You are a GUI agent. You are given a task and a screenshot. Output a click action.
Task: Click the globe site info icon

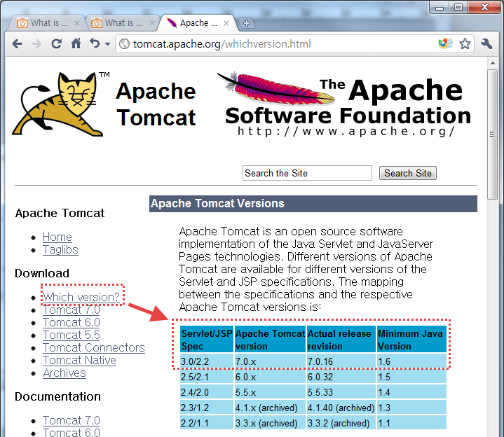click(124, 44)
